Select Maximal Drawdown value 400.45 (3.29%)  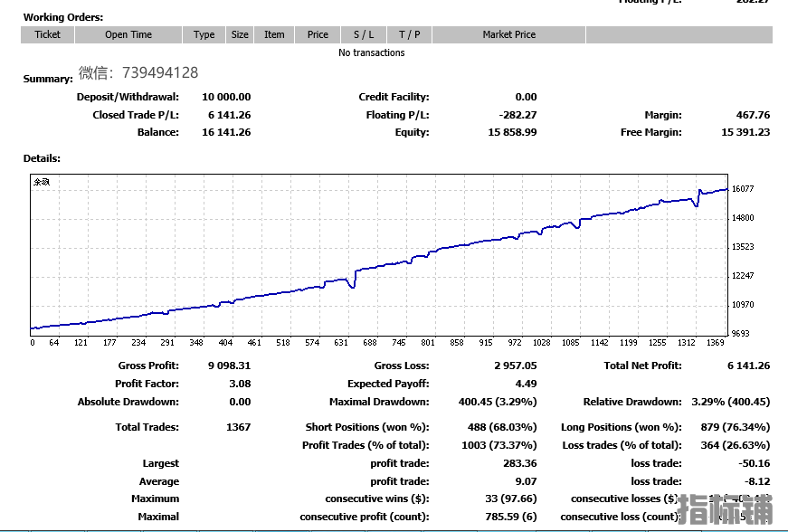click(498, 402)
